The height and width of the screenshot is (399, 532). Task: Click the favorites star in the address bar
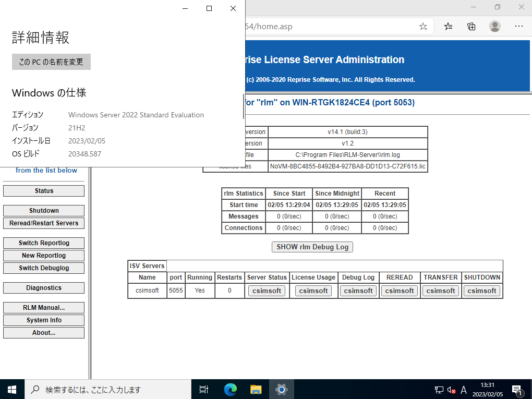click(423, 26)
